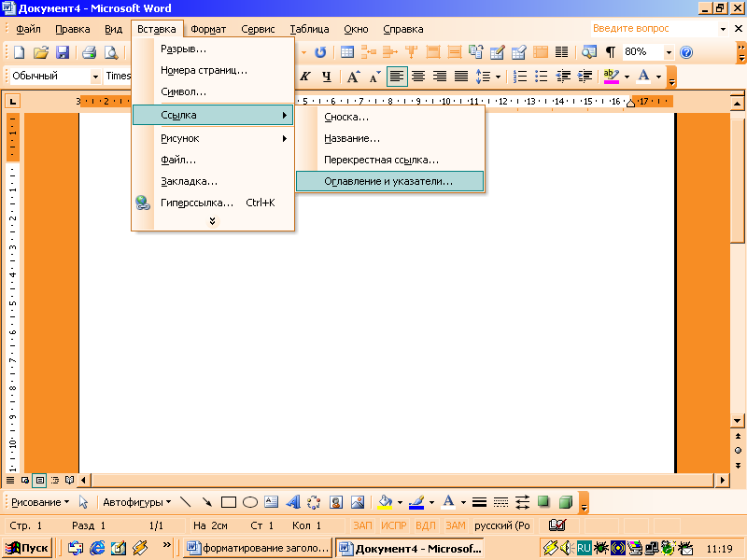The image size is (747, 560).
Task: Apply bulleted list formatting
Action: point(542,77)
